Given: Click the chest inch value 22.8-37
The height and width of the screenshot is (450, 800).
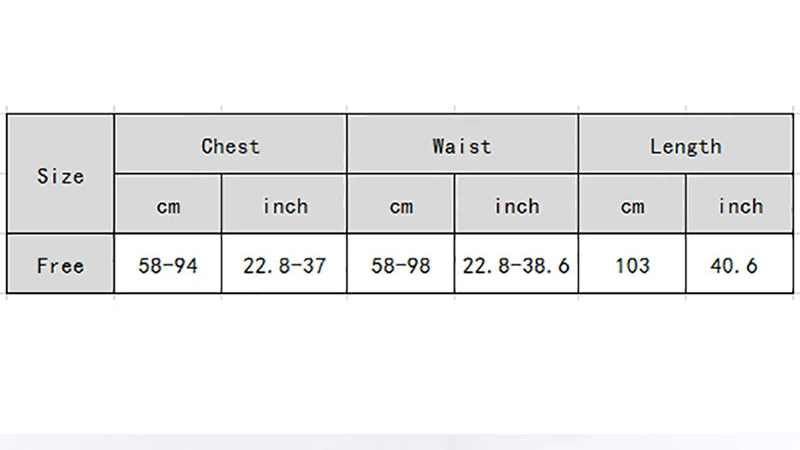Looking at the screenshot, I should coord(285,266).
